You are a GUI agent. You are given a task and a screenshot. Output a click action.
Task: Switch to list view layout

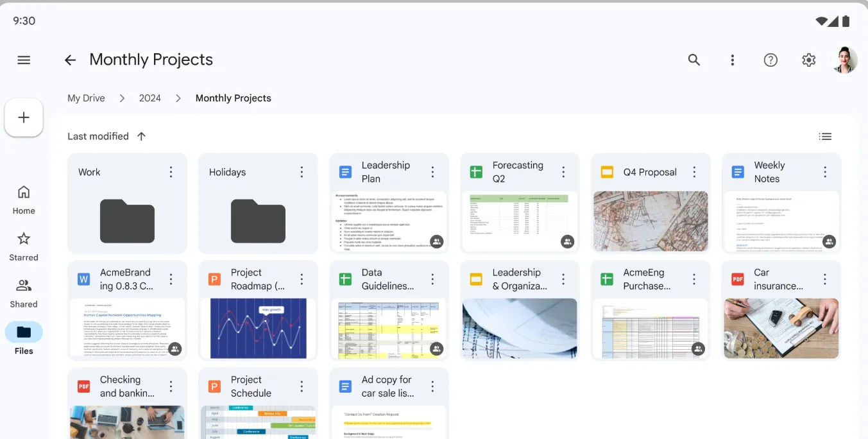825,136
